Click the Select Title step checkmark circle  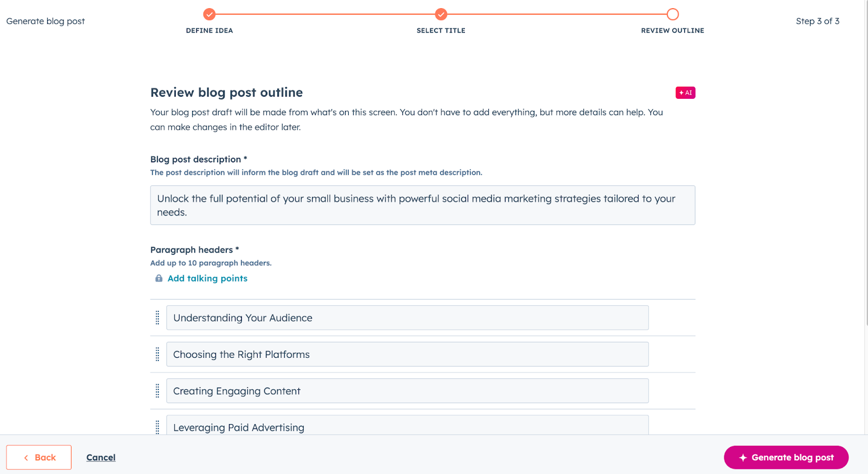point(441,14)
